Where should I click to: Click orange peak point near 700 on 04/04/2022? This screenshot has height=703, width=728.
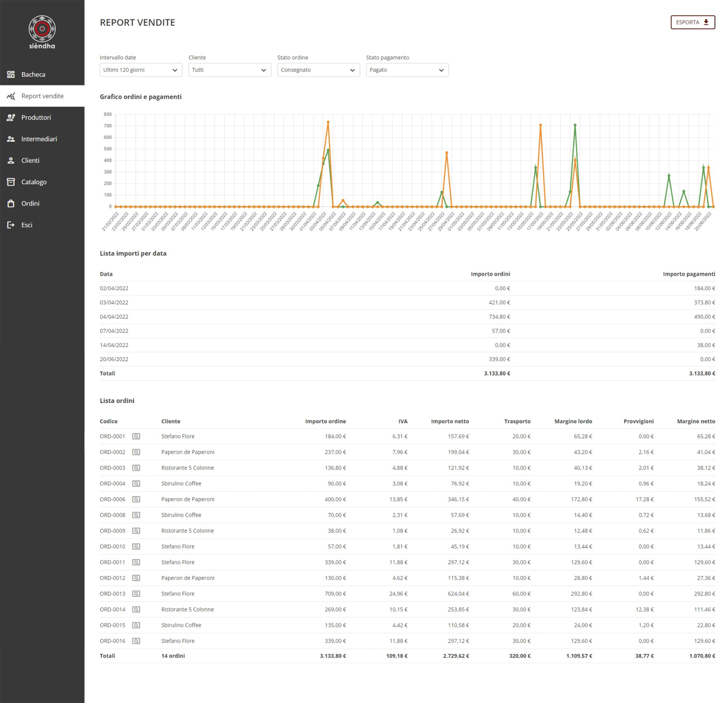point(328,122)
